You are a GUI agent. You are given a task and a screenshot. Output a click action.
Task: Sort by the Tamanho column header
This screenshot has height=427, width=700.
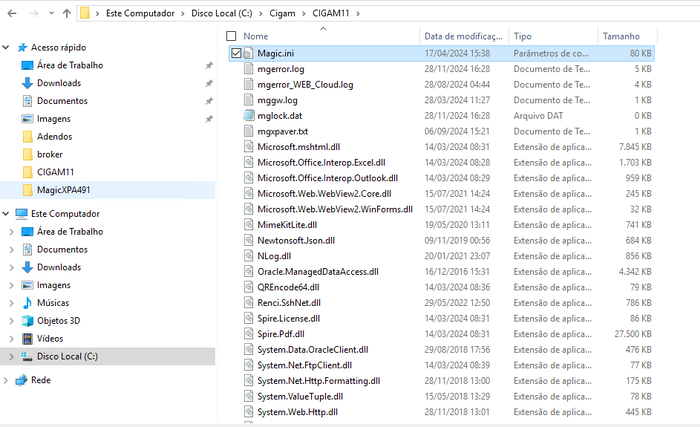[x=621, y=36]
